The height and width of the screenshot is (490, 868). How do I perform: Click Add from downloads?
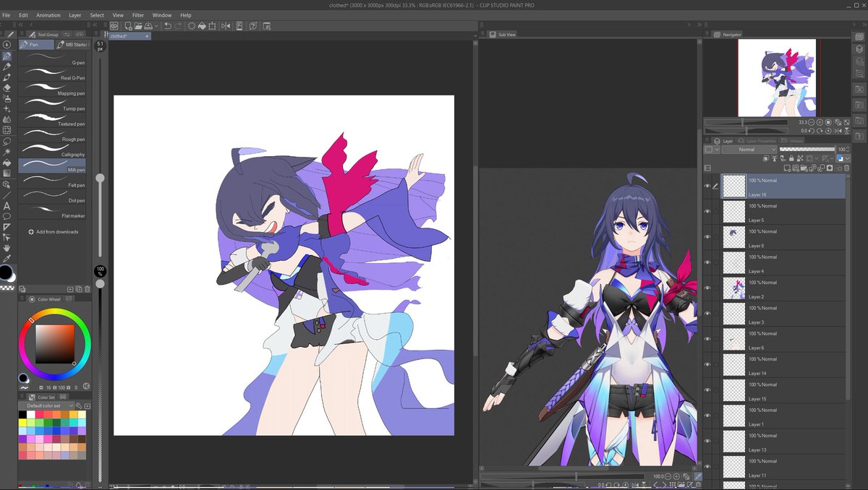pos(53,232)
